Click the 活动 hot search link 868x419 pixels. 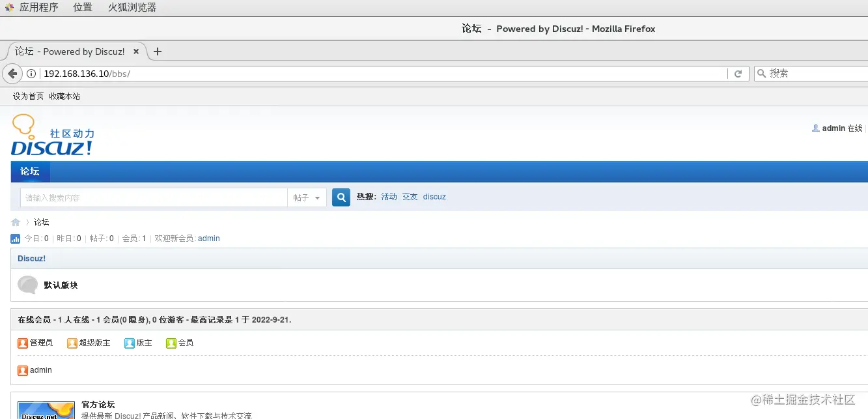[389, 197]
